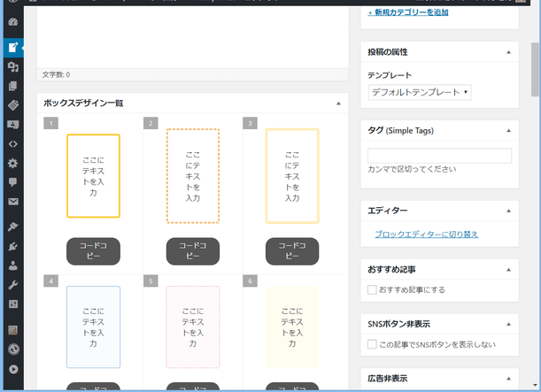The height and width of the screenshot is (392, 541).
Task: Collapse the おすすめ記事 panel arrow
Action: 508,270
